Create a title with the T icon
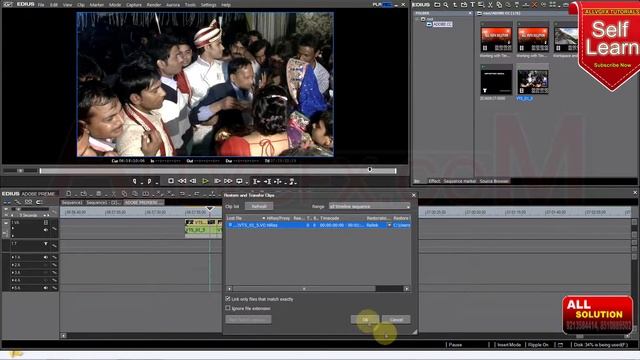640x360 pixels. pyautogui.click(x=472, y=4)
